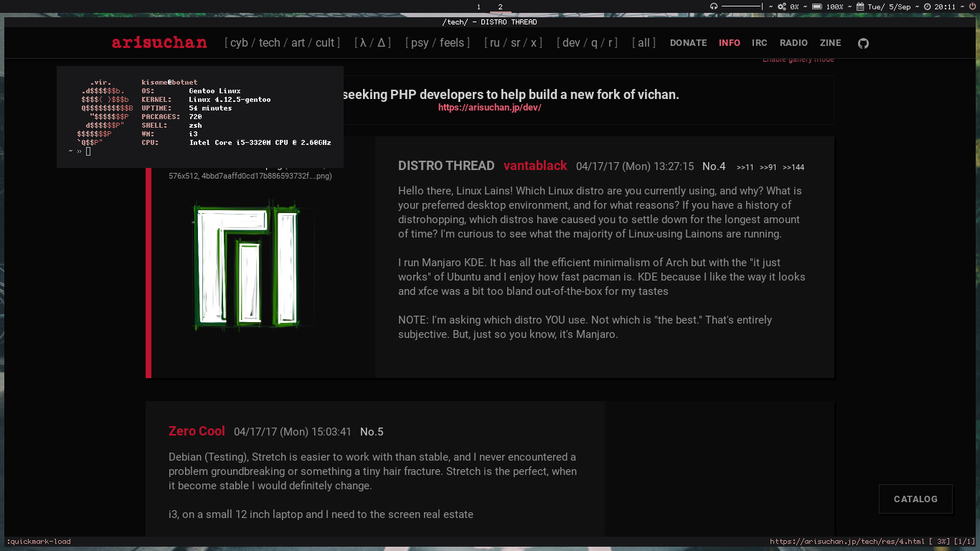Open the RADIO page

tap(793, 43)
